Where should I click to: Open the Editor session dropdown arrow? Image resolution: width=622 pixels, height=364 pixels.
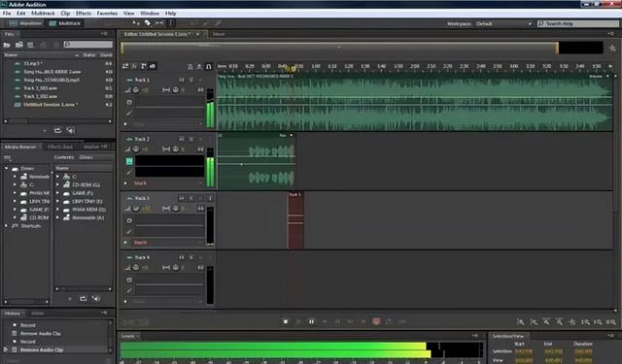(x=197, y=34)
